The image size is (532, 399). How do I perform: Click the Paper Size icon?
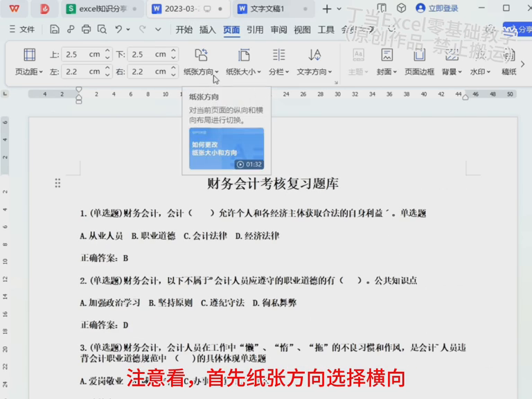[x=244, y=55]
